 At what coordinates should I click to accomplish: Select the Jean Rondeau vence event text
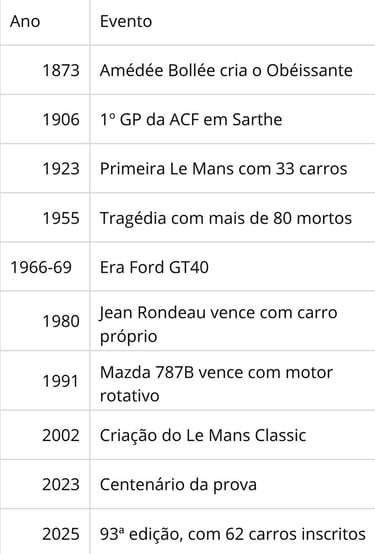click(218, 324)
